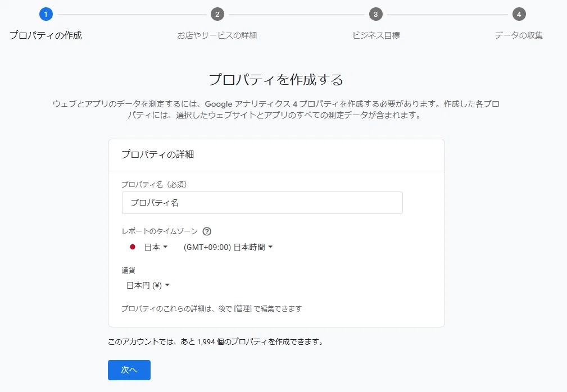The image size is (567, 392).
Task: Select the データの収集 step label
Action: (519, 35)
